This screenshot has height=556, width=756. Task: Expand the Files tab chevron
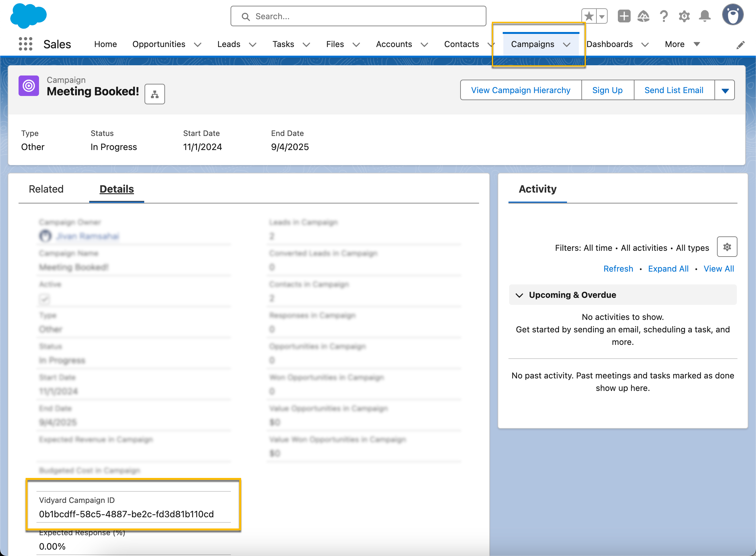tap(356, 45)
